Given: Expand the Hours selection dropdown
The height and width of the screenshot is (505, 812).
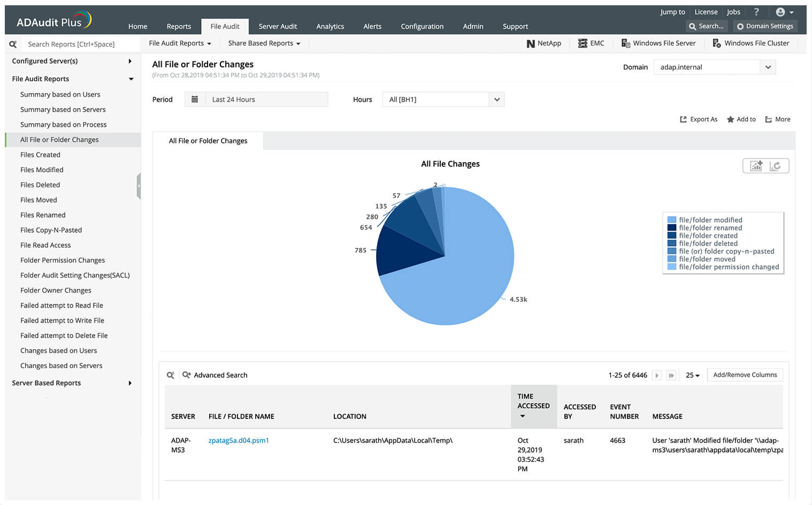Looking at the screenshot, I should point(496,99).
